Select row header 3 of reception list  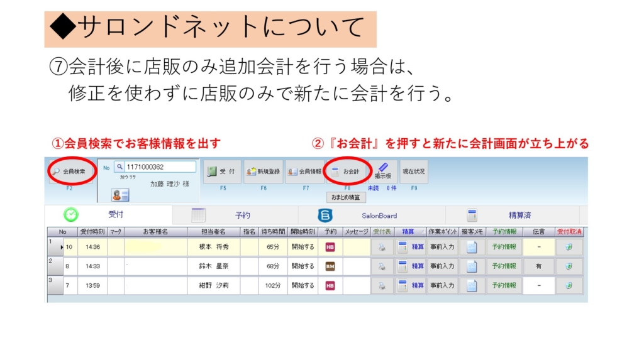tap(55, 286)
